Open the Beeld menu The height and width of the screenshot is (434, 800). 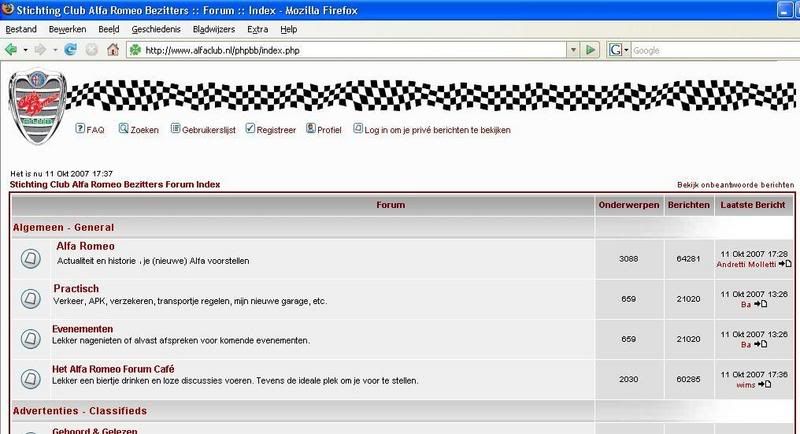(x=109, y=30)
